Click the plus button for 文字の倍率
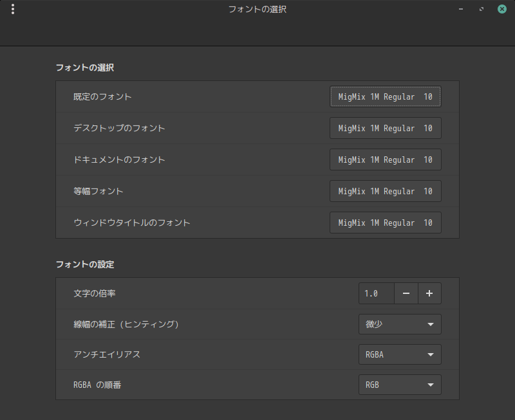This screenshot has width=515, height=420. 429,294
